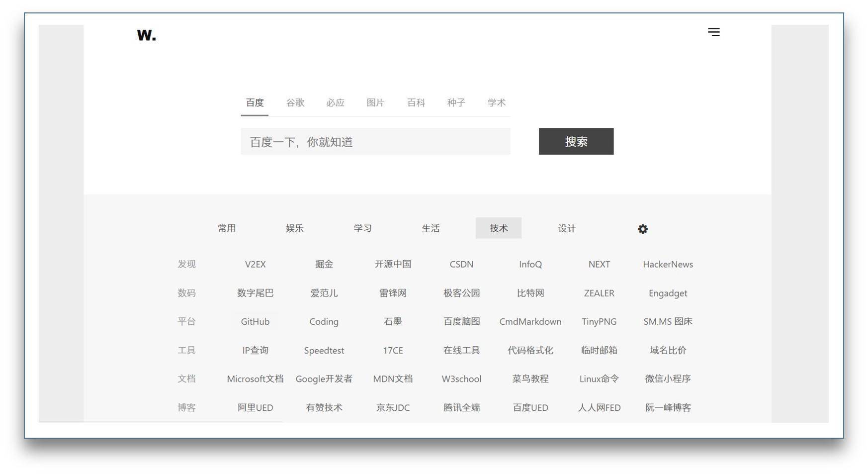This screenshot has width=868, height=474.
Task: Open the 阮一峰博客 link
Action: coord(668,407)
